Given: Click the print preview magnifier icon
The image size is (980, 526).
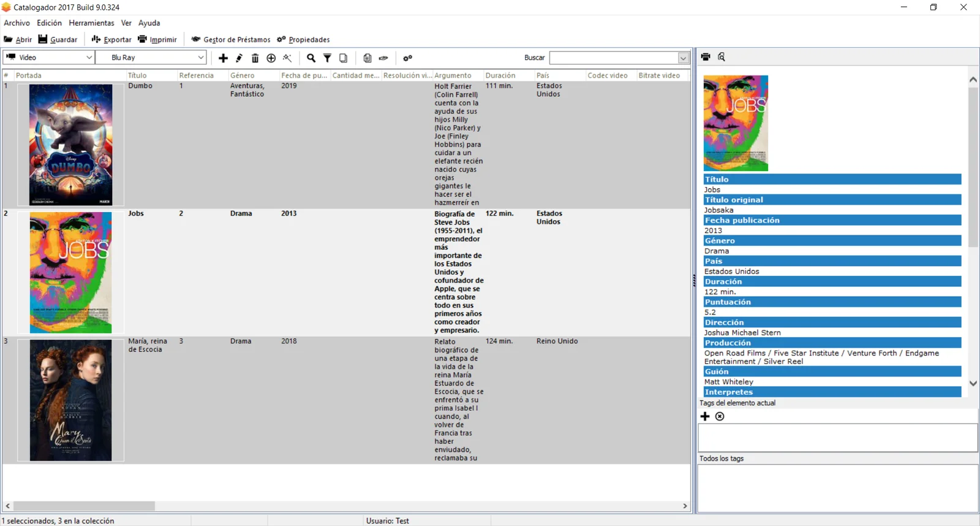Looking at the screenshot, I should point(722,56).
